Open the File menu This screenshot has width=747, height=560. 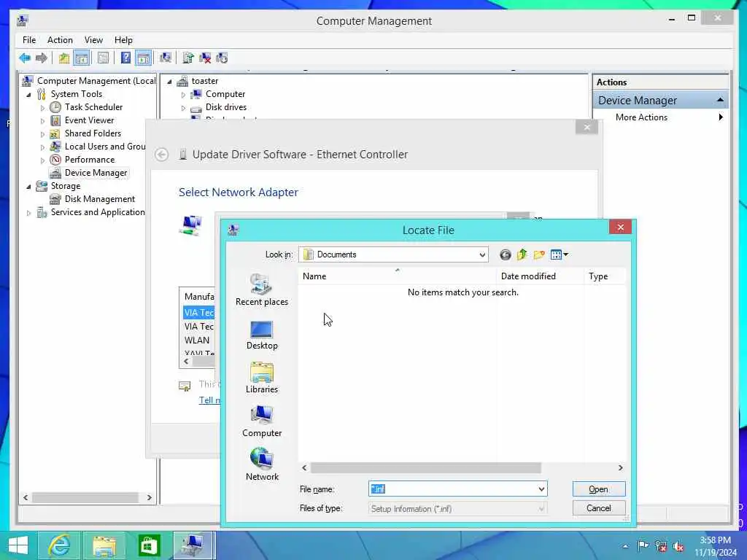[x=29, y=40]
